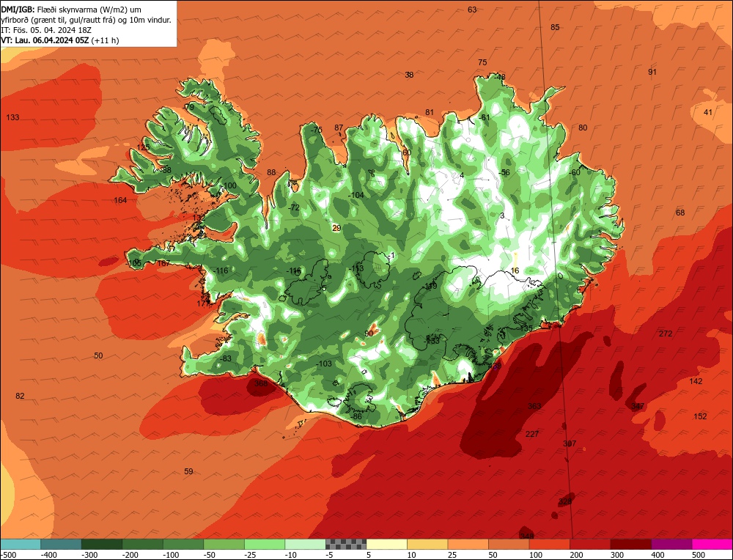Click the value '85' near the top

555,28
